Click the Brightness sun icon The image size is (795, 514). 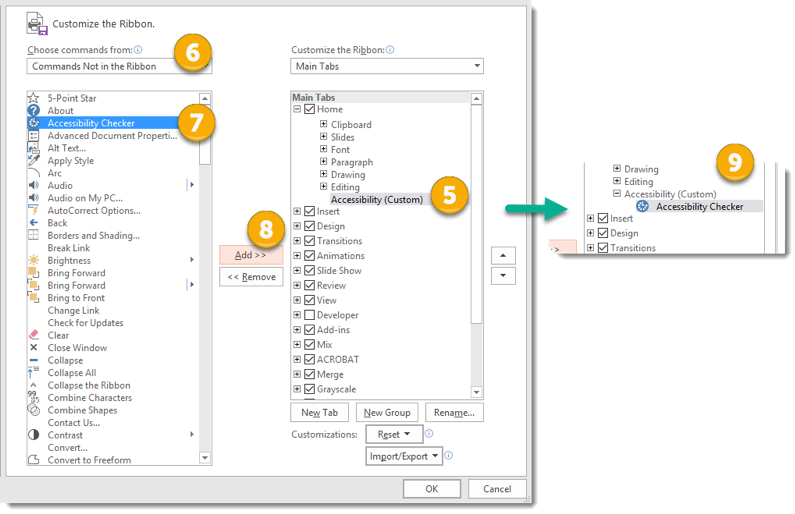[x=34, y=260]
